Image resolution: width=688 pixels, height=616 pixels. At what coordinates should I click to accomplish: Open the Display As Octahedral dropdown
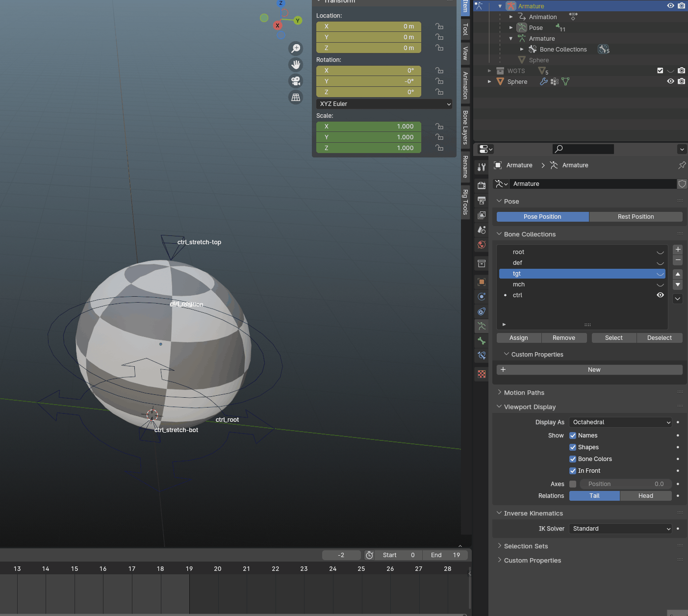click(620, 422)
